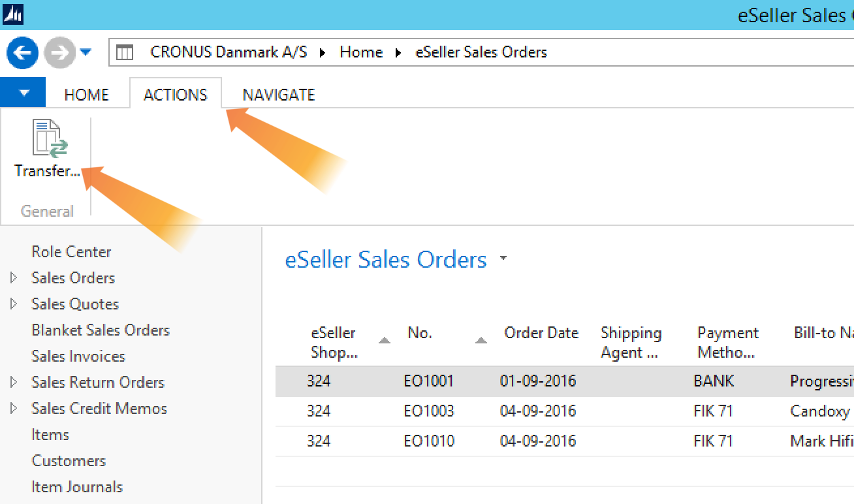Click the grey forward arrow button
The width and height of the screenshot is (854, 504).
point(60,53)
